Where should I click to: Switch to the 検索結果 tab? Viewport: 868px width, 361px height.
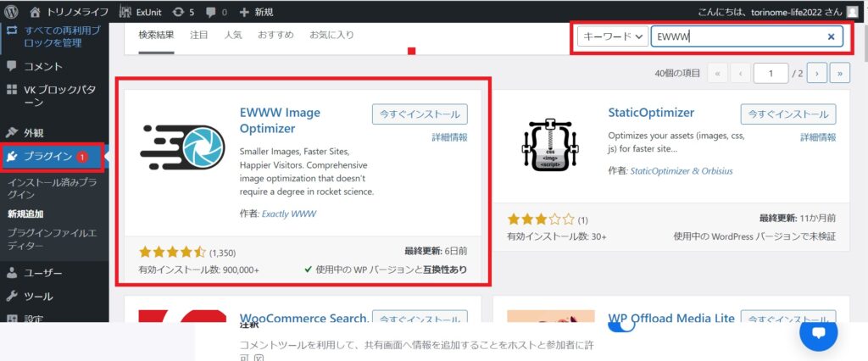[156, 35]
